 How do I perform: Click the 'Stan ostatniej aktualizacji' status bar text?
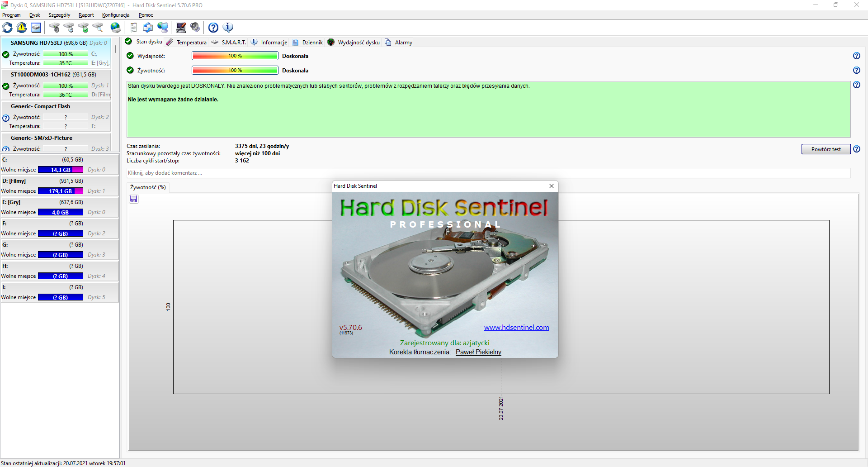[63, 463]
